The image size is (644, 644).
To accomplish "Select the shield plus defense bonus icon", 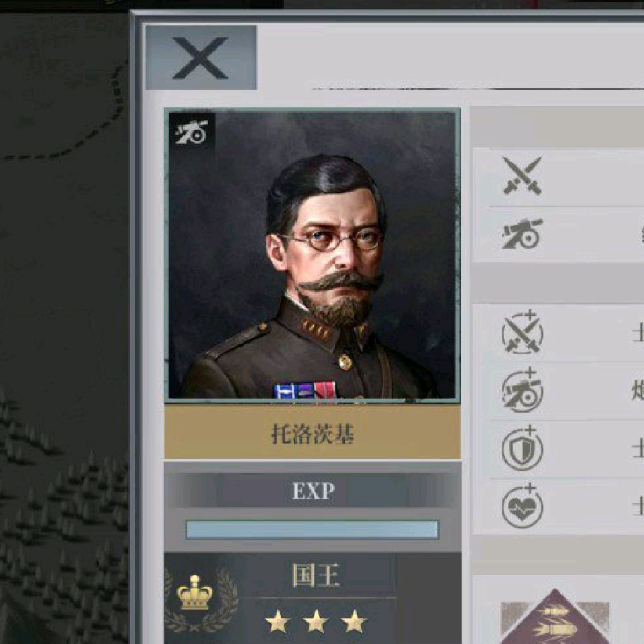I will point(522,447).
